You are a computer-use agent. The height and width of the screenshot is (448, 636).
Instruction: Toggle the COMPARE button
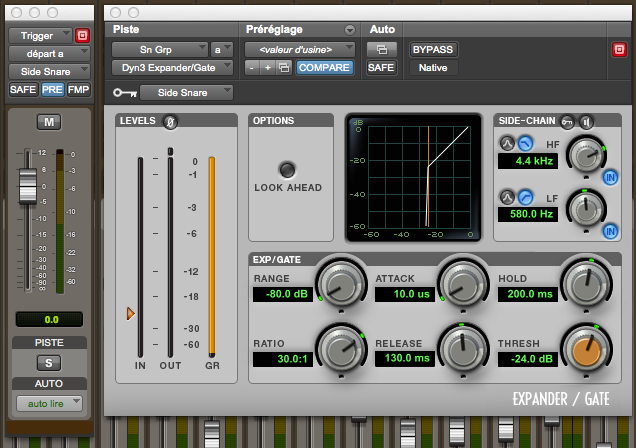[324, 68]
